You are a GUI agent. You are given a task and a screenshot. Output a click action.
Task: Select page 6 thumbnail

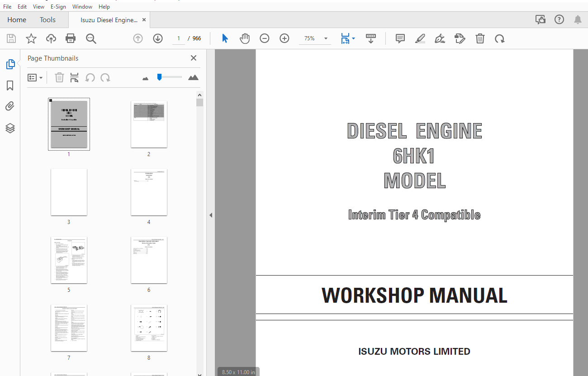pos(149,260)
